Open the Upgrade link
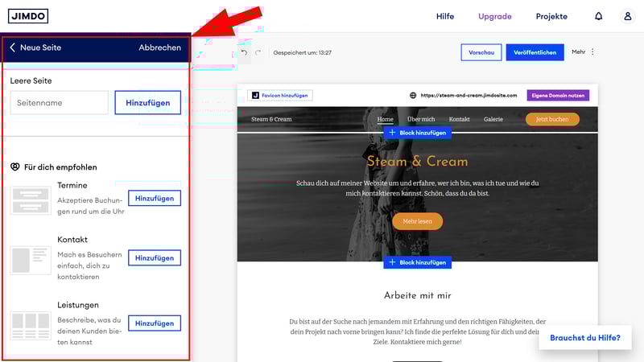This screenshot has width=644, height=362. coord(494,16)
